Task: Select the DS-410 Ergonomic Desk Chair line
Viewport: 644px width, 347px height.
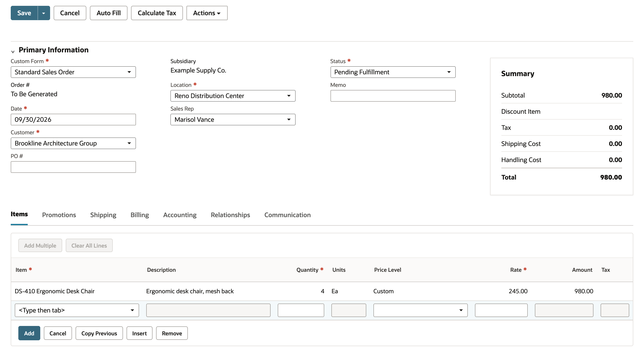Action: [x=322, y=291]
